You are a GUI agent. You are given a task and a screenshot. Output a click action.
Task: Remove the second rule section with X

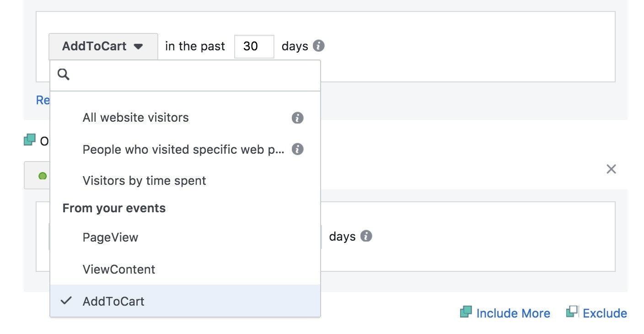click(611, 169)
